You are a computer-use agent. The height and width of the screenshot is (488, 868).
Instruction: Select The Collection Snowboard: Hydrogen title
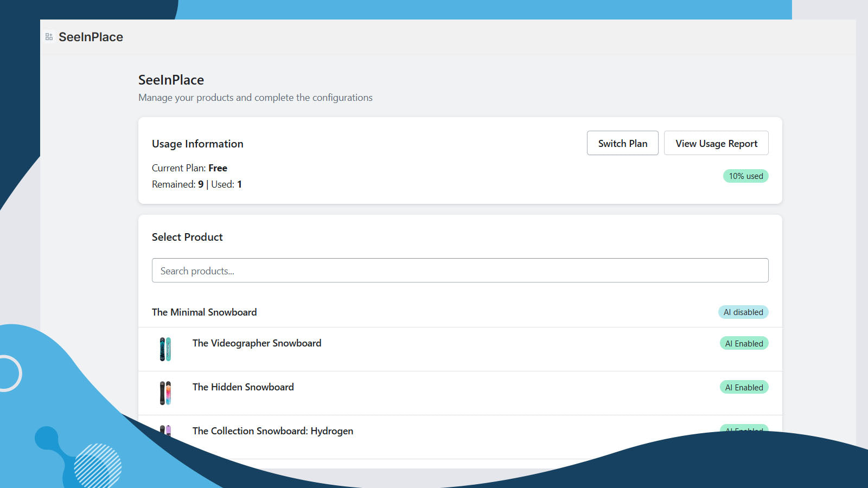tap(272, 431)
